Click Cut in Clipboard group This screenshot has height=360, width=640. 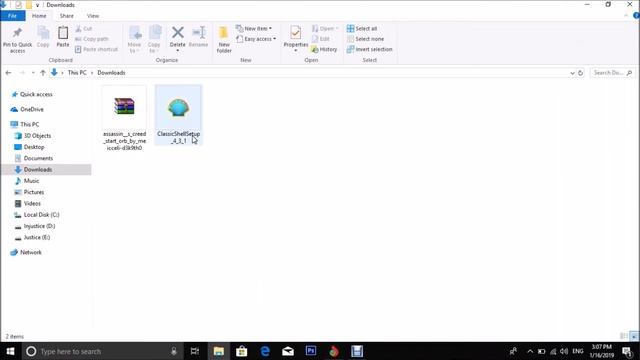(84, 29)
